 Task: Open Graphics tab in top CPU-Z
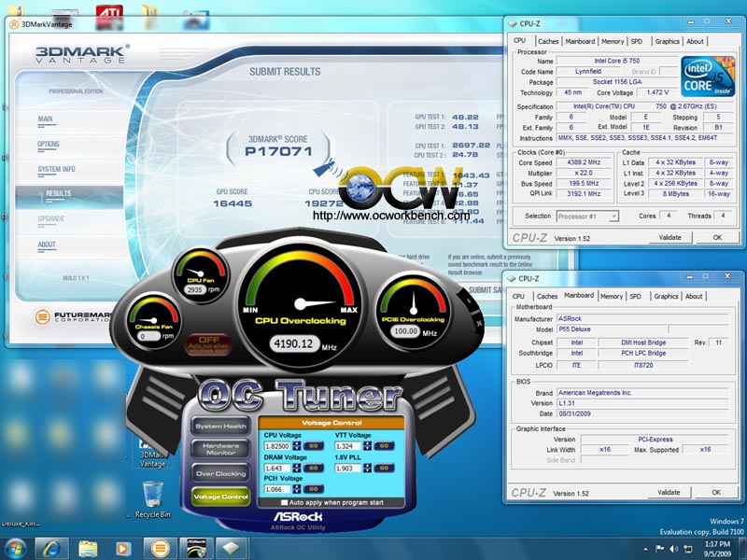click(x=667, y=41)
